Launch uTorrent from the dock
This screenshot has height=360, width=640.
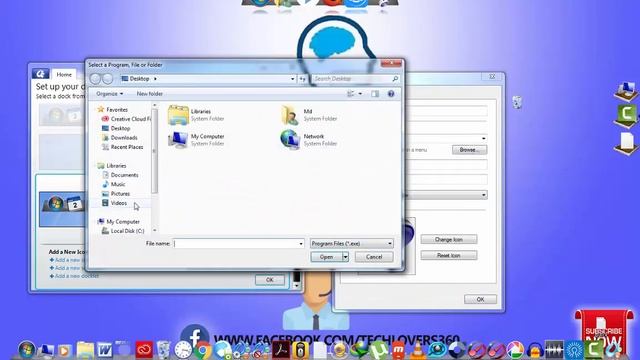coord(379,350)
